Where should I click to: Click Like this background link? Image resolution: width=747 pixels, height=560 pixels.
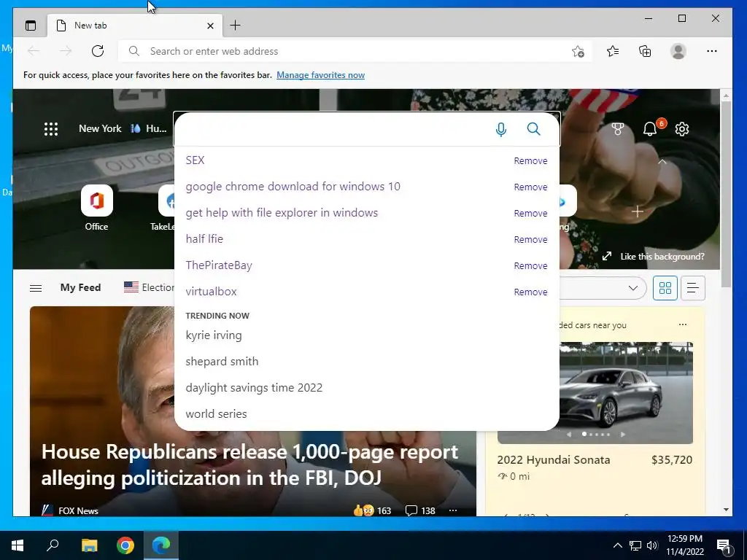[x=662, y=256]
